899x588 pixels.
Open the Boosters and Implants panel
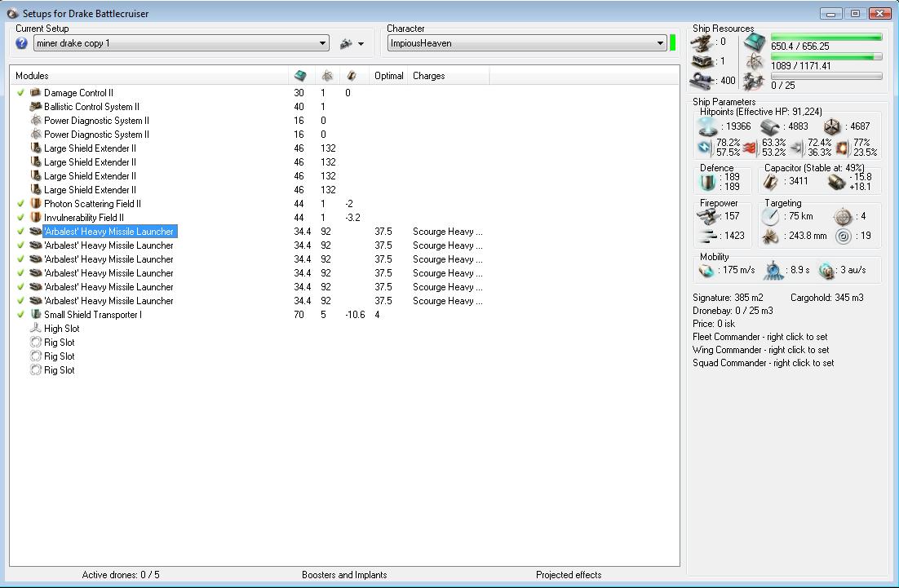pyautogui.click(x=344, y=575)
